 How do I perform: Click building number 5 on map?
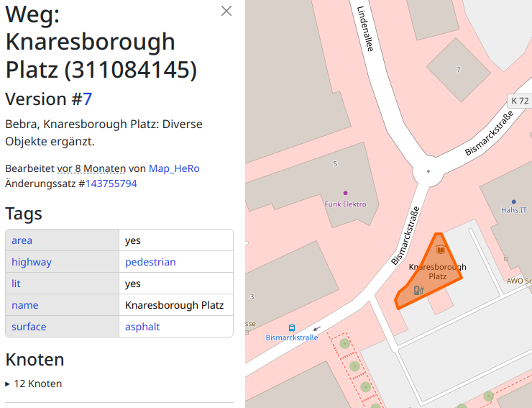tap(335, 164)
